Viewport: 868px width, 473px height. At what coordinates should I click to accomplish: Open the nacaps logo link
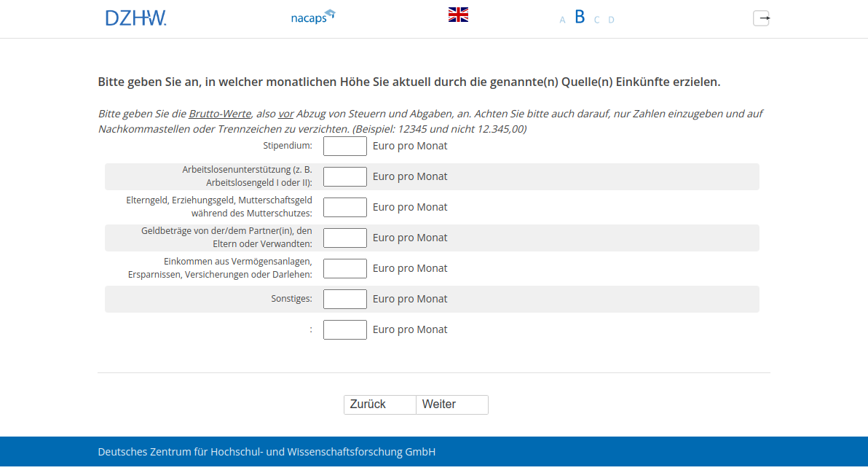click(x=312, y=16)
